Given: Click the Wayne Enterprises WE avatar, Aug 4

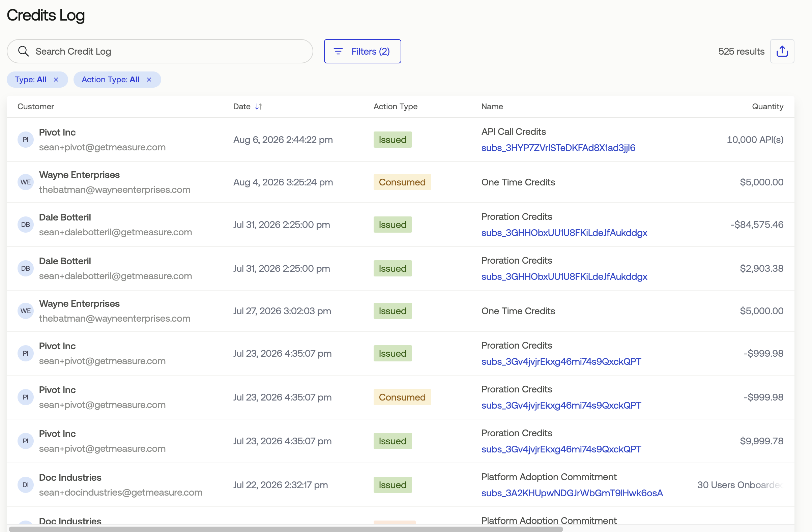Looking at the screenshot, I should [26, 182].
